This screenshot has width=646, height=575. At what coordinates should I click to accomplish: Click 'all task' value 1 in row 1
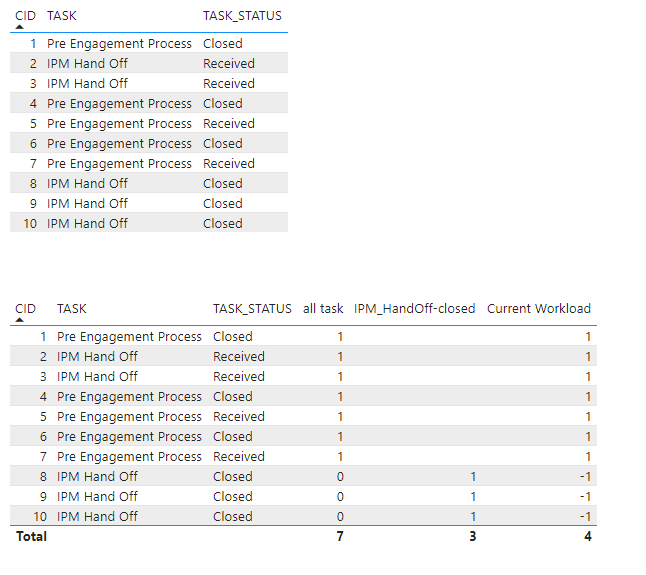click(x=340, y=337)
